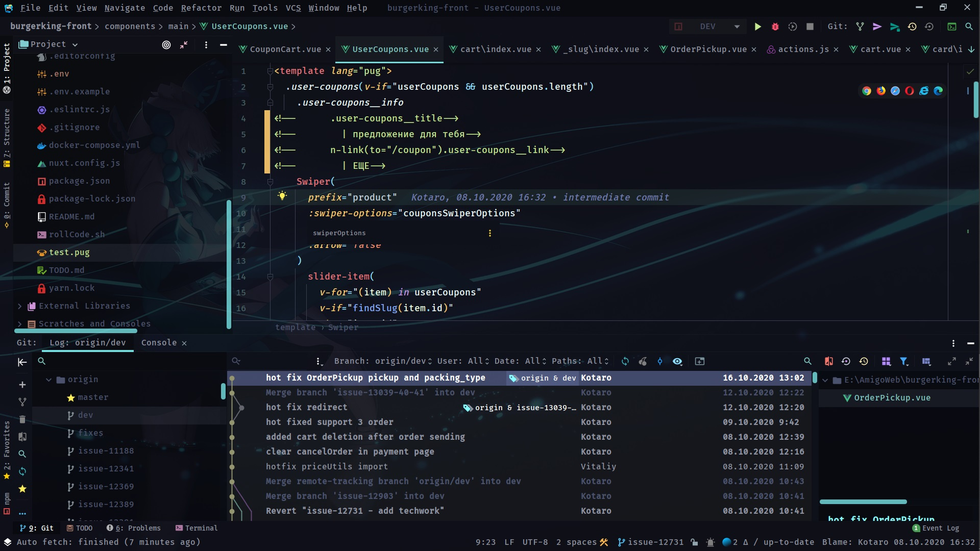Click the Git Update Project branch icon
This screenshot has width=980, height=551.
(860, 27)
